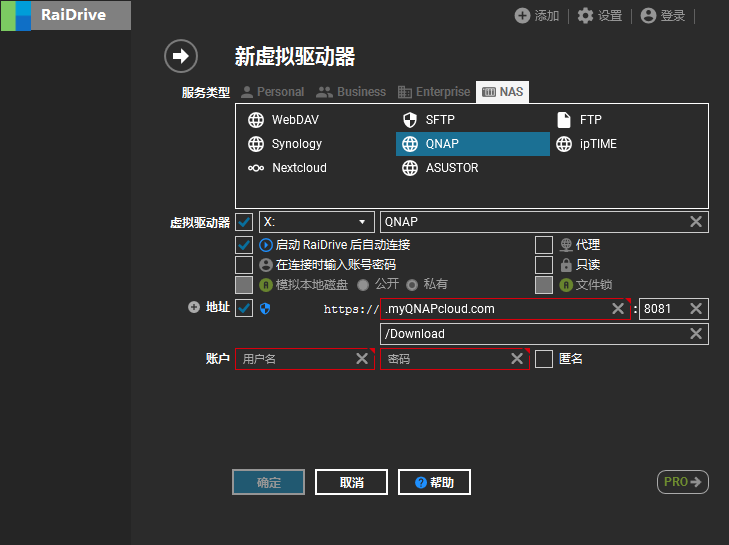Click the 只读 lock icon
Screen dimensions: 729x545
click(x=566, y=265)
